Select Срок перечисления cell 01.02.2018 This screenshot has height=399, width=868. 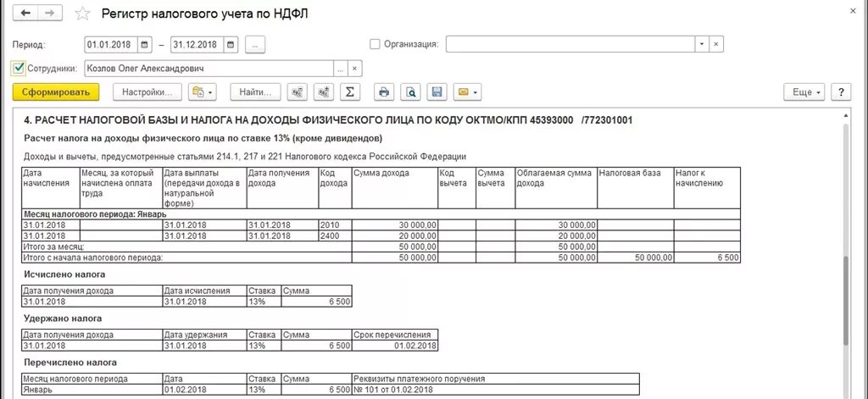[395, 346]
